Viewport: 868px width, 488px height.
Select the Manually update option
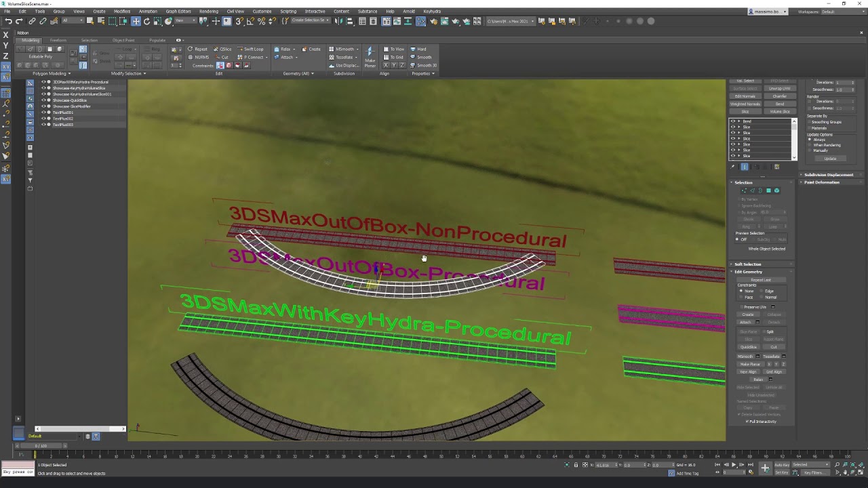coord(810,150)
